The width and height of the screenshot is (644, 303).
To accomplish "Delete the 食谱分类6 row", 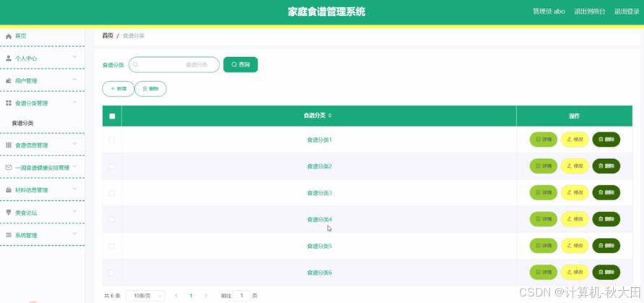I will (x=606, y=272).
